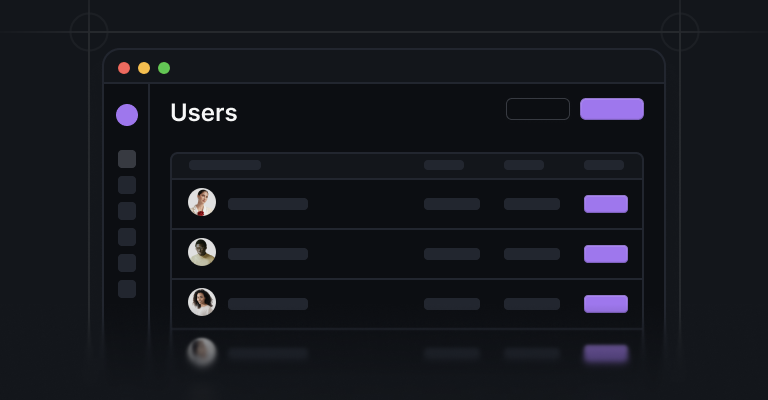Click the purple primary button in header
This screenshot has height=400, width=768.
(x=612, y=109)
